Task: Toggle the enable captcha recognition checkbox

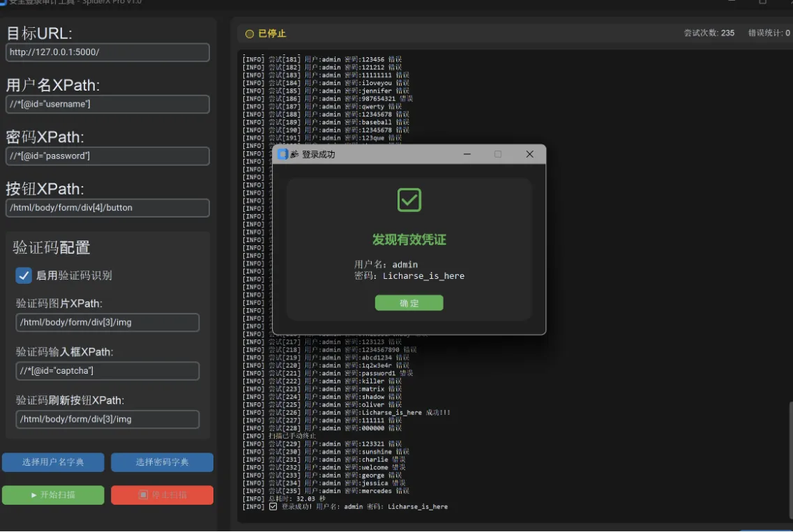Action: [24, 275]
